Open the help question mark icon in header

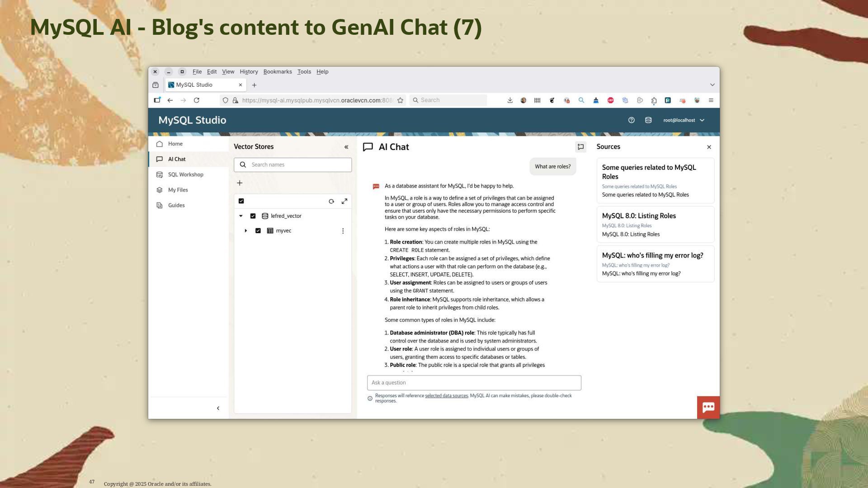point(632,120)
